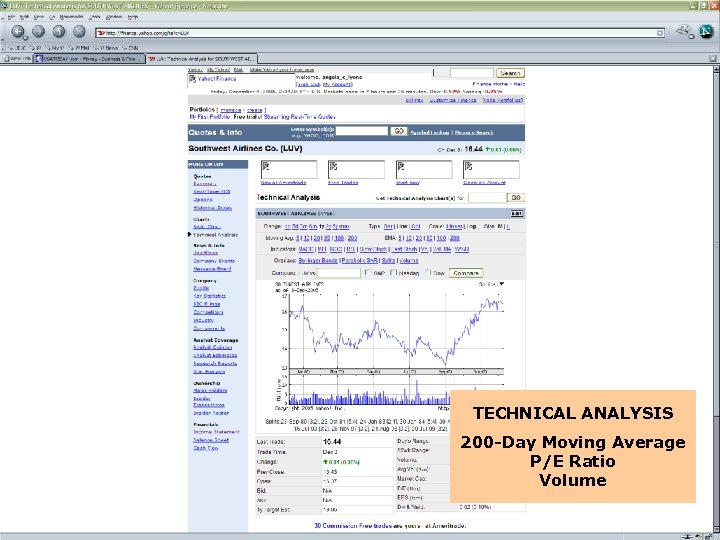
Task: Click the 30 Commission Free trades link
Action: point(353,526)
